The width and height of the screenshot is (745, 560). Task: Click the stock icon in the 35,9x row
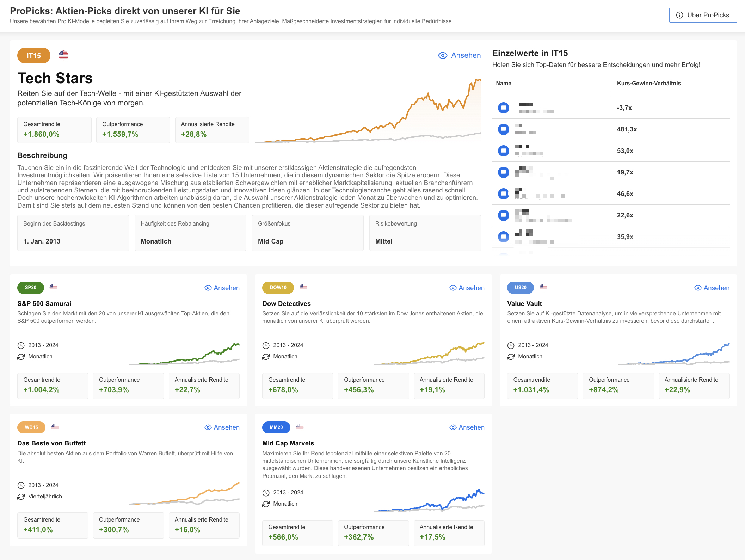click(504, 237)
